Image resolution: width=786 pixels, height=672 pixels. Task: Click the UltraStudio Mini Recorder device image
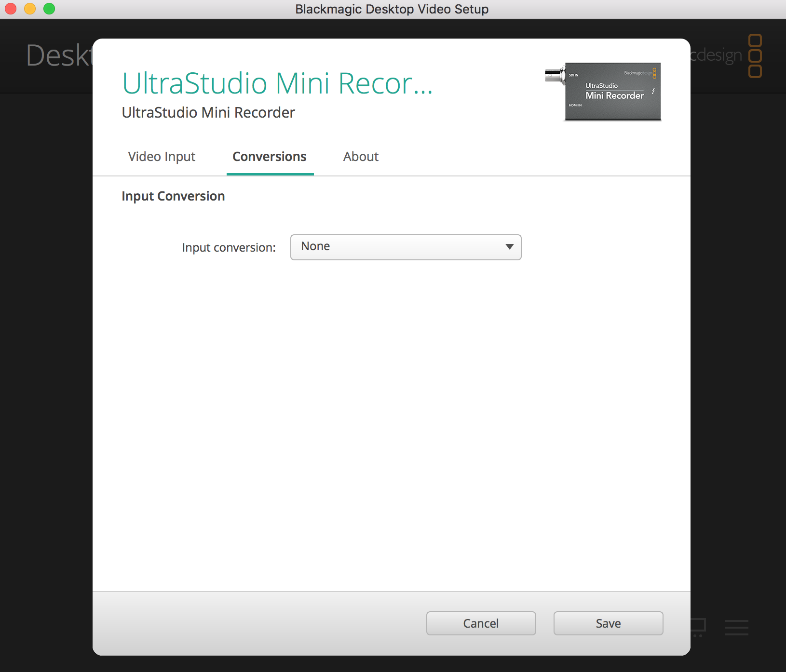click(603, 91)
